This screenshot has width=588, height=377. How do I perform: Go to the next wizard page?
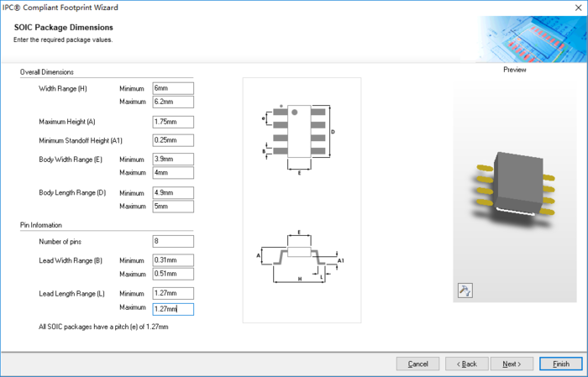(512, 364)
